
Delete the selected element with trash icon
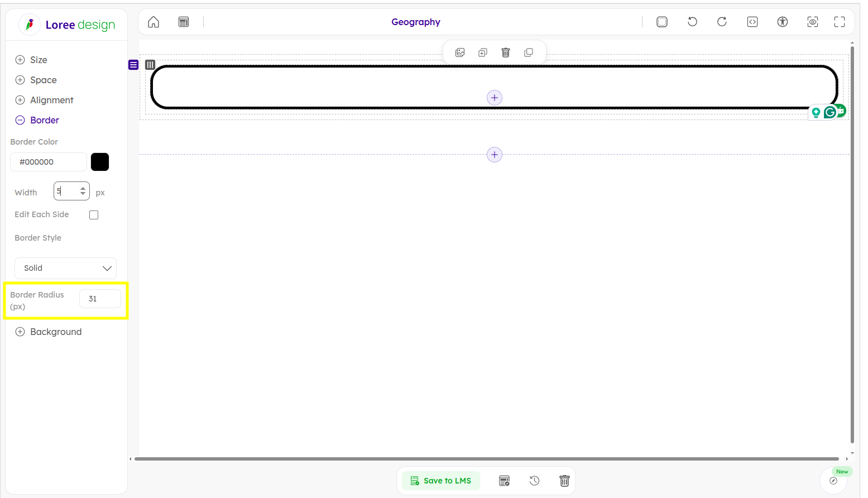coord(506,52)
